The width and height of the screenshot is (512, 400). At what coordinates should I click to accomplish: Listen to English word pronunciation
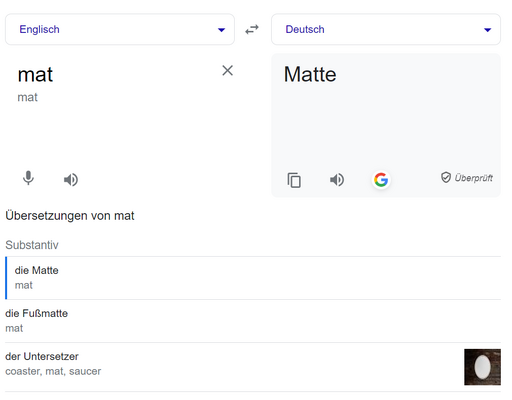pos(71,180)
